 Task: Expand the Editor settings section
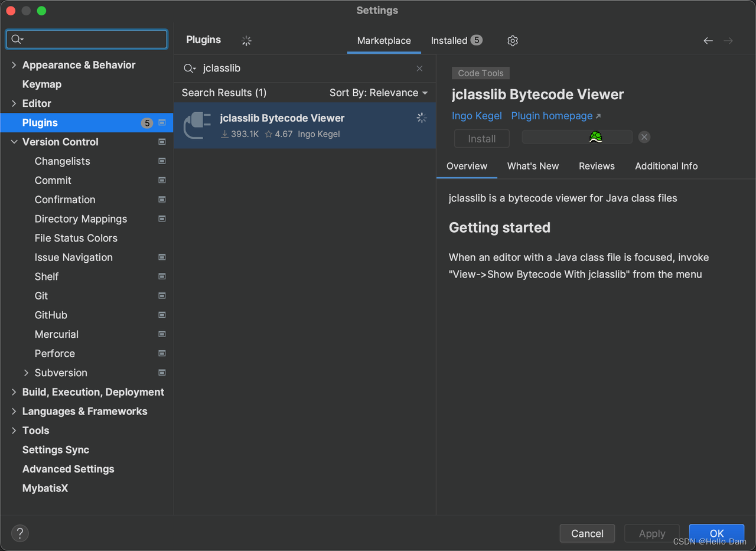tap(14, 103)
